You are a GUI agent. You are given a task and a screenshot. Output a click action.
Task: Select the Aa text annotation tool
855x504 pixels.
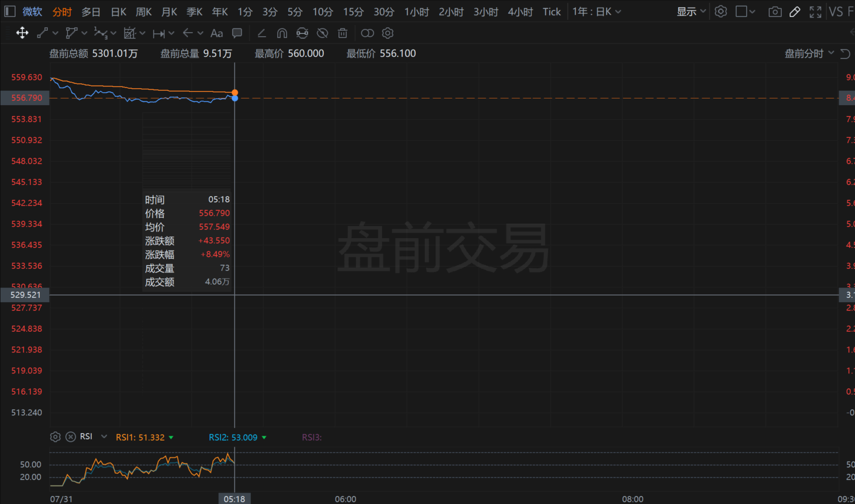click(x=216, y=33)
